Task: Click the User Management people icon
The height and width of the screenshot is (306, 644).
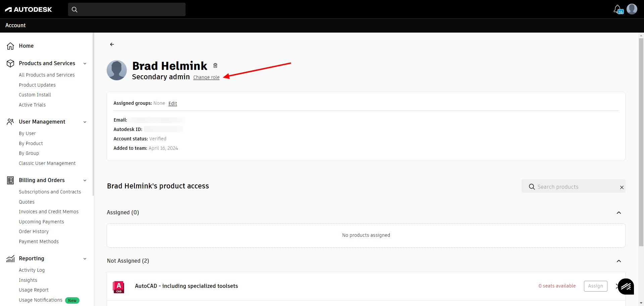Action: pyautogui.click(x=10, y=122)
